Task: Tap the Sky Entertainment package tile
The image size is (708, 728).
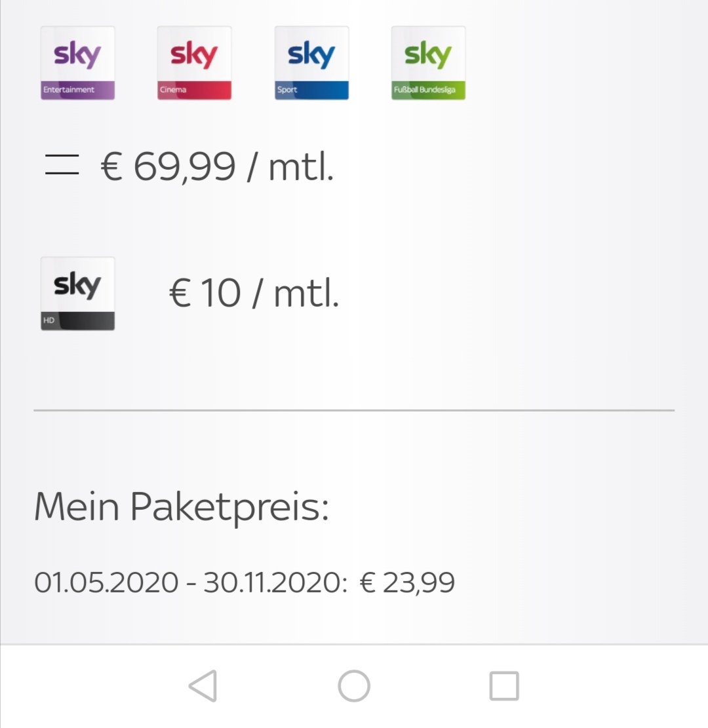Action: pyautogui.click(x=77, y=63)
